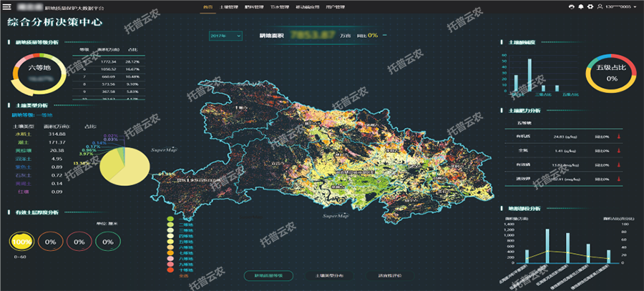This screenshot has height=291, width=644.
Task: Click the 土壤类型分布 button
Action: point(330,275)
